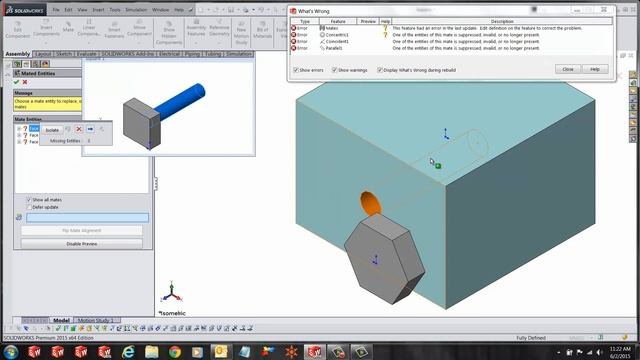Click Disable Preview button

point(82,244)
